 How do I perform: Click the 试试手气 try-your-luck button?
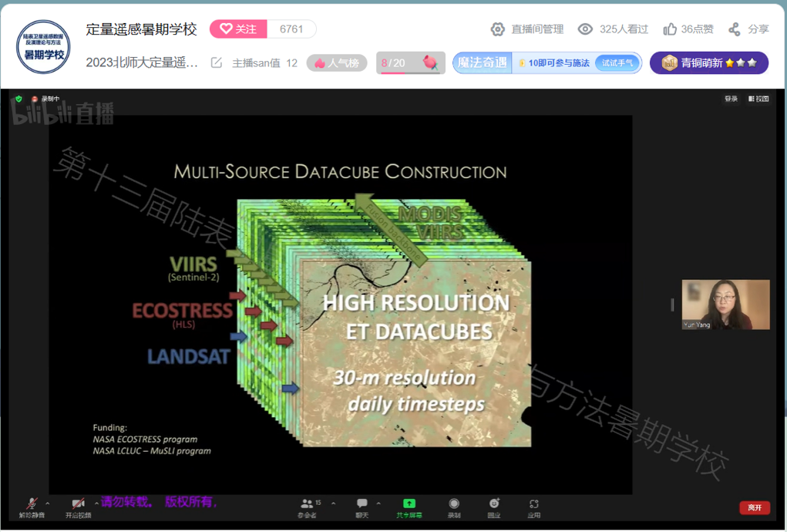617,63
